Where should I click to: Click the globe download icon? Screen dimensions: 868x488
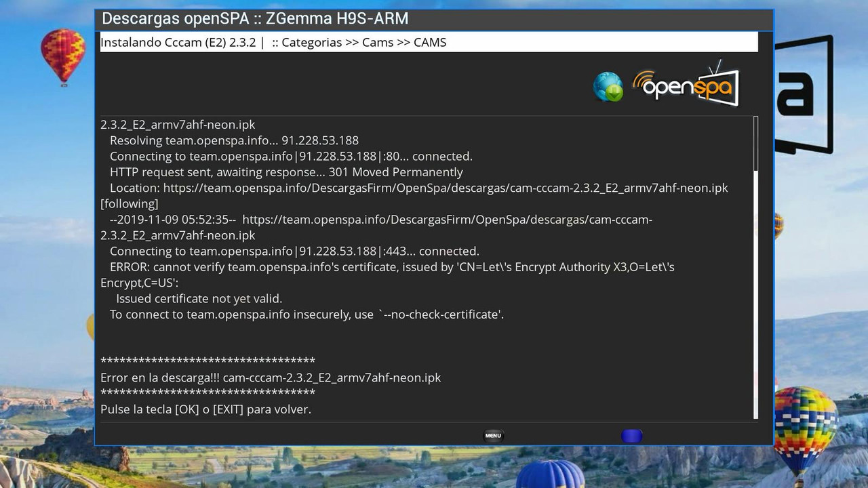point(608,87)
